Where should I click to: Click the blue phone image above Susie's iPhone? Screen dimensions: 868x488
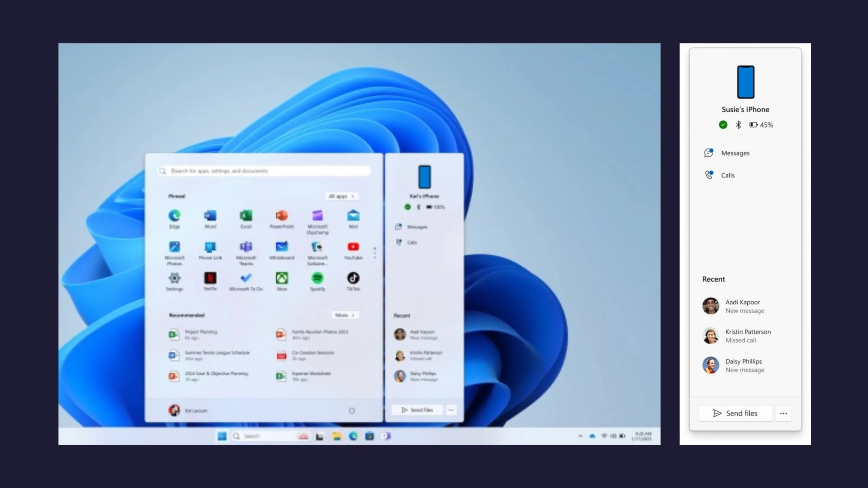tap(746, 82)
